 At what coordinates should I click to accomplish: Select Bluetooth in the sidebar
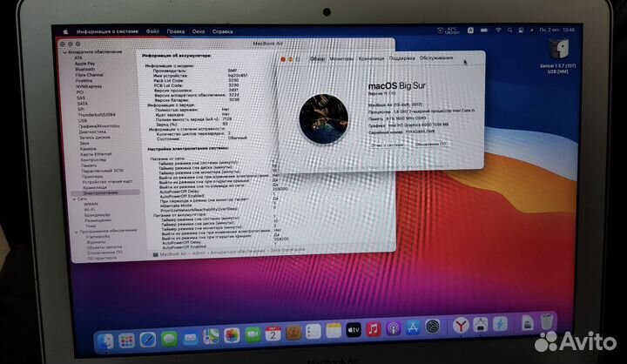coord(85,69)
